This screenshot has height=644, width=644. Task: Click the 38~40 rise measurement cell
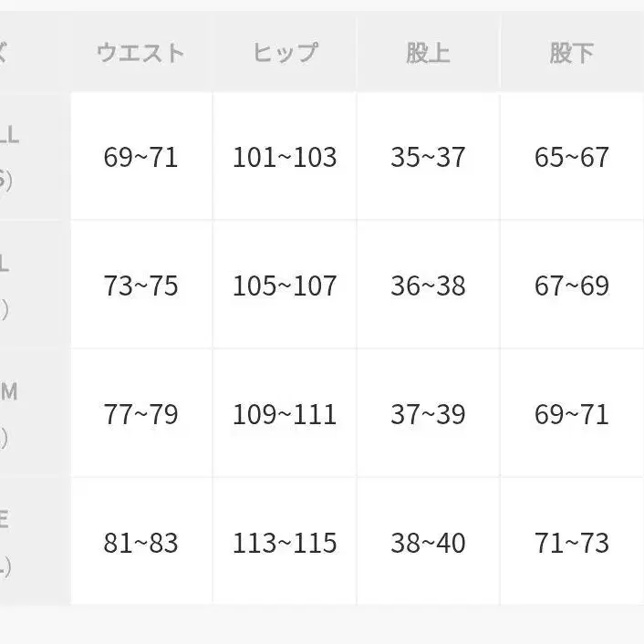coord(428,543)
